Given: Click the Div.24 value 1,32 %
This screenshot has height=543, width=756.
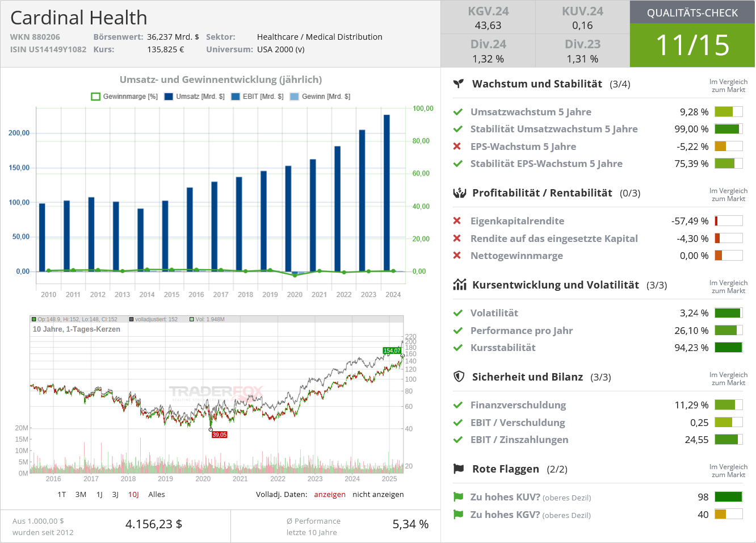Looking at the screenshot, I should 488,59.
